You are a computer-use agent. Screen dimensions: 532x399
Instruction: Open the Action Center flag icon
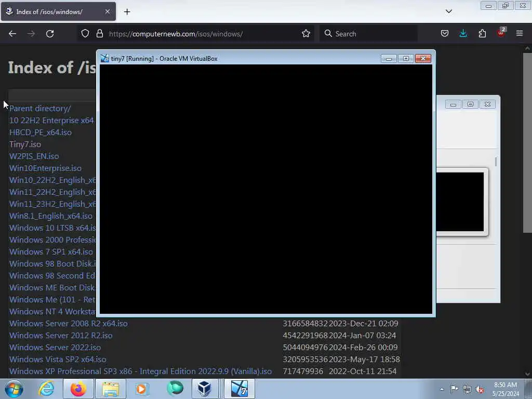(454, 389)
